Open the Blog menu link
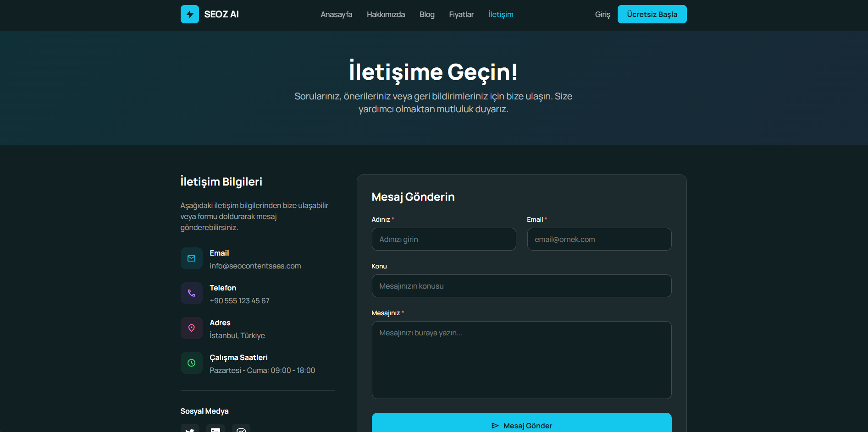The image size is (868, 432). pos(427,14)
